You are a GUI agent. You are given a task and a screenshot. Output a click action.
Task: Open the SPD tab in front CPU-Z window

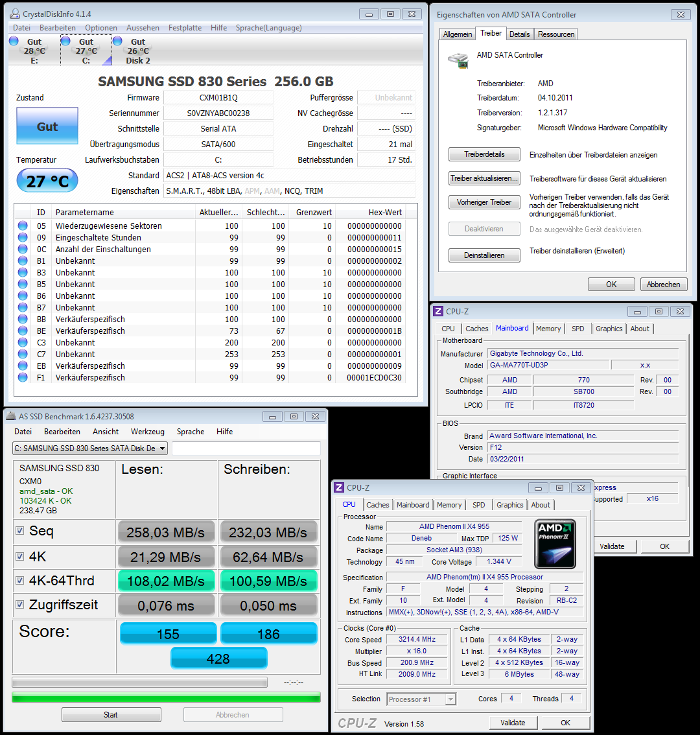pyautogui.click(x=479, y=505)
